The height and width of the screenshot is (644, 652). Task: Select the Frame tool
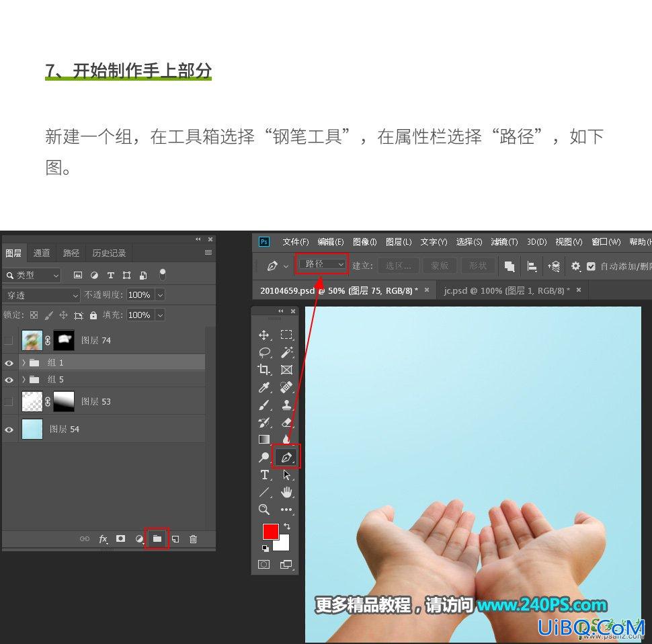286,370
